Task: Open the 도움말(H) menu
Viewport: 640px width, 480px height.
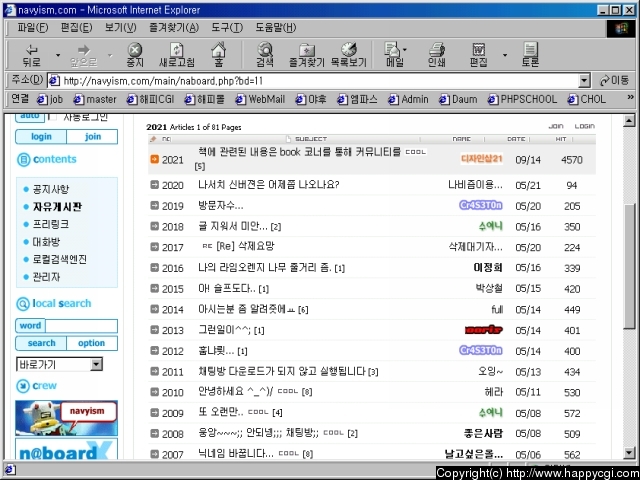Action: click(276, 28)
